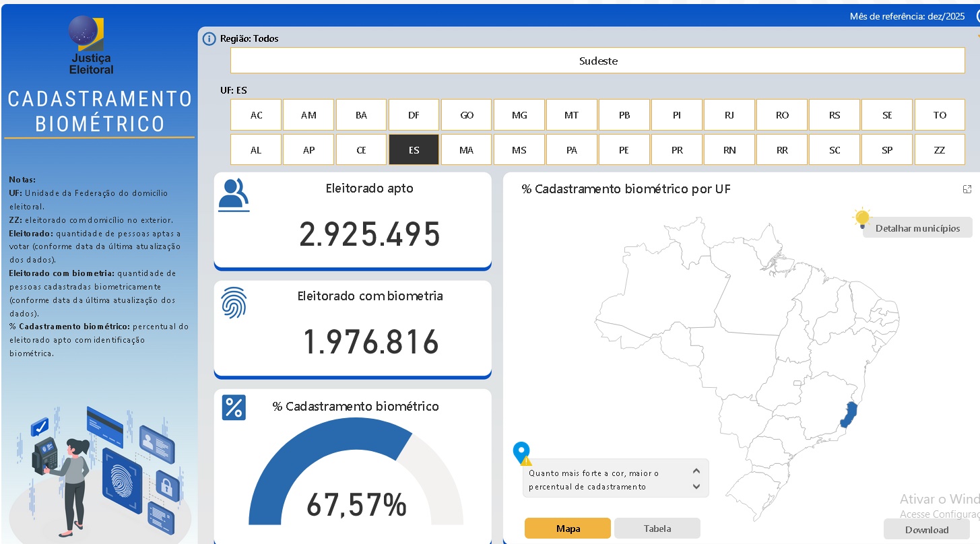Viewport: 980px width, 544px height.
Task: Click highlighted Espírito Santo on the map
Action: 850,414
